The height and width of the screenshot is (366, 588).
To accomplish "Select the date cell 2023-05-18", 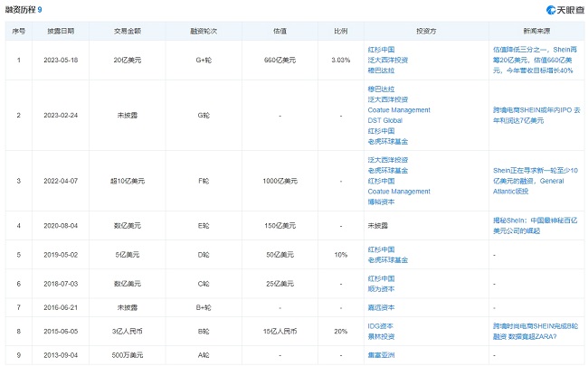I will [61, 60].
